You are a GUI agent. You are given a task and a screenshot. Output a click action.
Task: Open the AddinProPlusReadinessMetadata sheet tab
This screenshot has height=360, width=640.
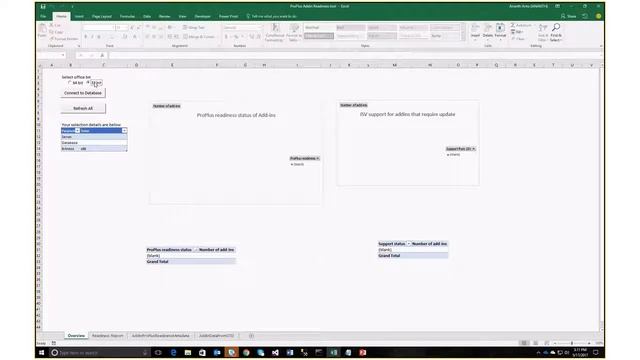[160, 336]
